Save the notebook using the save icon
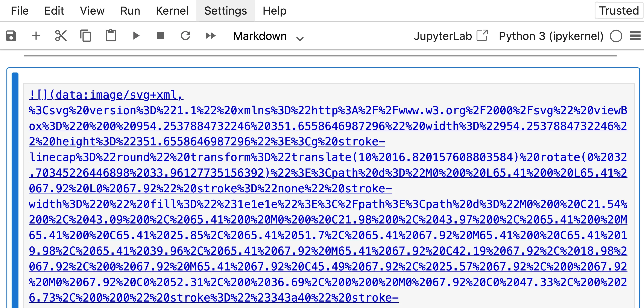 pyautogui.click(x=11, y=36)
